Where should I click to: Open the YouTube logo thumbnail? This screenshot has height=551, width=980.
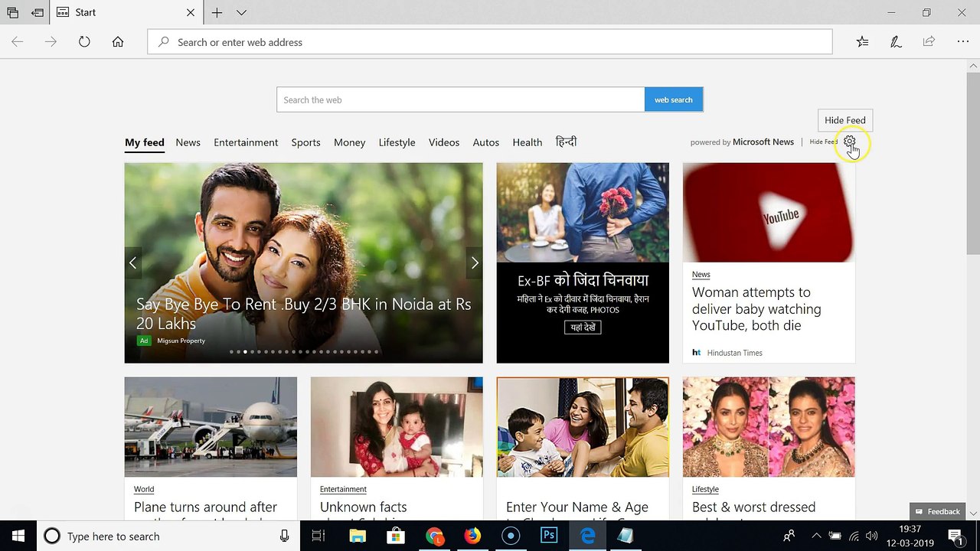(x=769, y=213)
